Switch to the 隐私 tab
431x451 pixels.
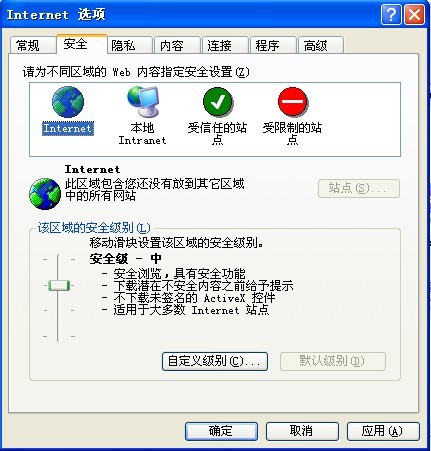point(129,45)
